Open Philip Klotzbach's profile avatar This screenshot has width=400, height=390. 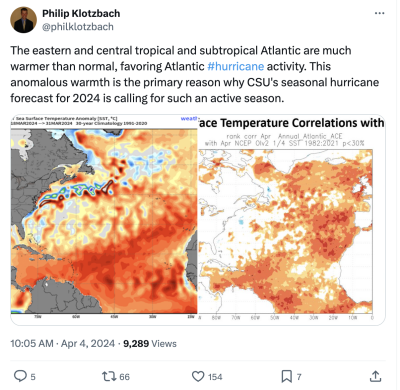point(23,20)
